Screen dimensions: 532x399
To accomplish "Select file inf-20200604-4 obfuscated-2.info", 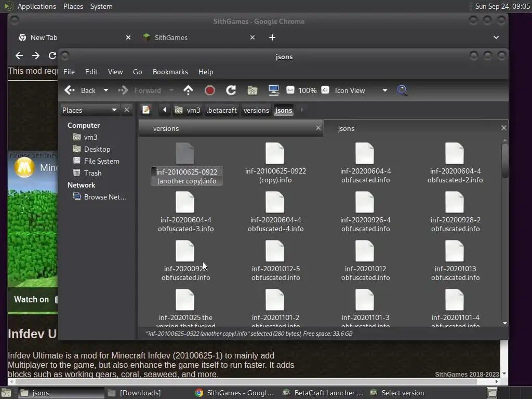I will point(455,163).
